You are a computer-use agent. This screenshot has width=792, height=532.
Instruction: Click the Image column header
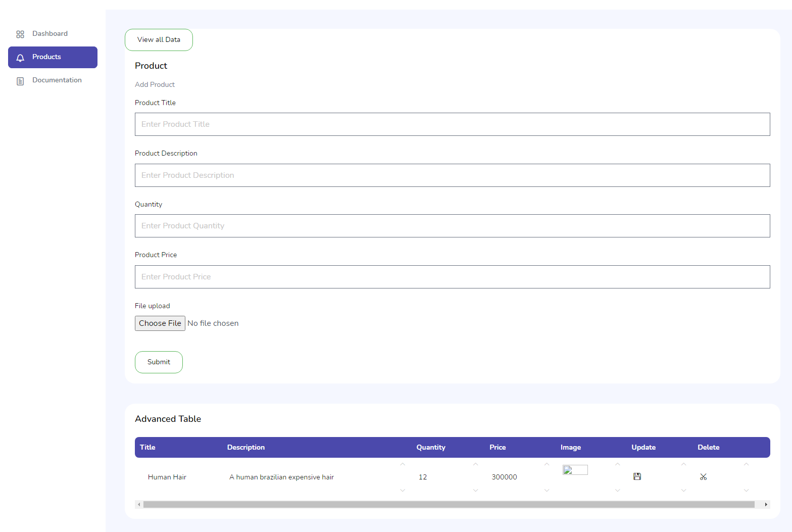(x=571, y=447)
